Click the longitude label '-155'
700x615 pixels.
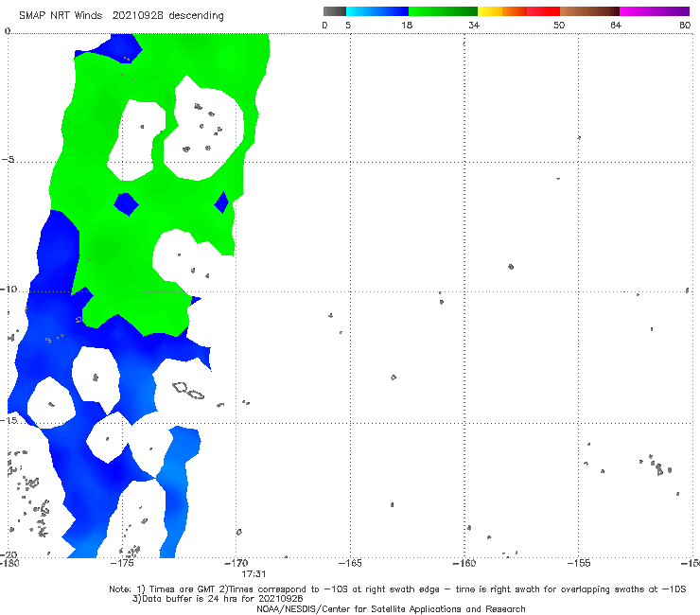579,563
